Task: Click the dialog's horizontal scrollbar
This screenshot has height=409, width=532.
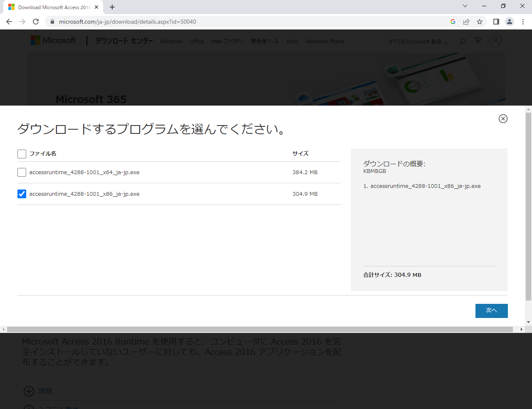Action: pos(260,330)
